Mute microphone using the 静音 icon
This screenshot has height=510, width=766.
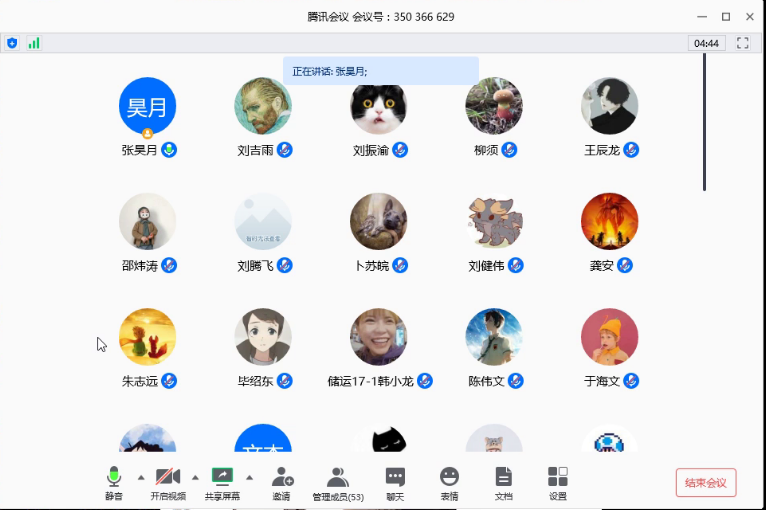pos(114,477)
